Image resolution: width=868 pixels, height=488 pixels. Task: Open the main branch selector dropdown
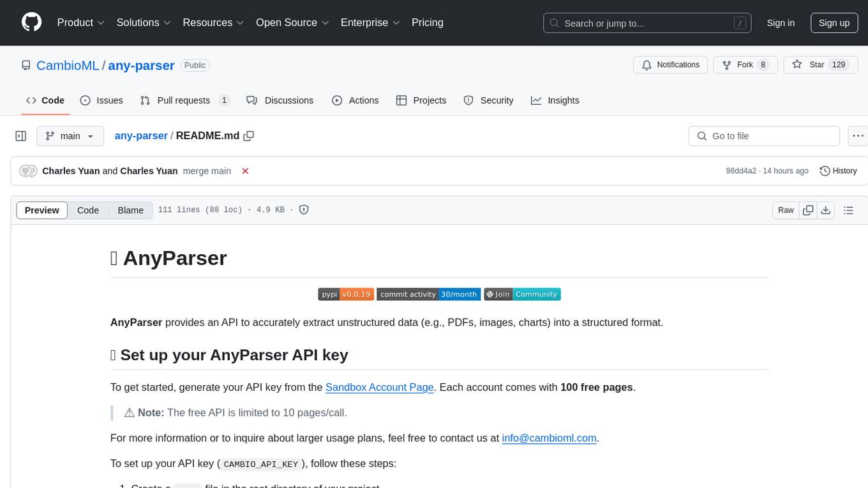point(70,136)
